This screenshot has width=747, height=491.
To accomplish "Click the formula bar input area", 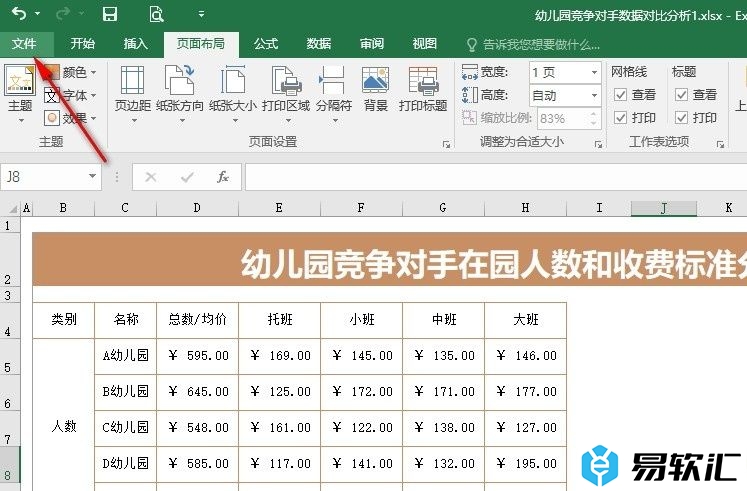I will (x=495, y=177).
